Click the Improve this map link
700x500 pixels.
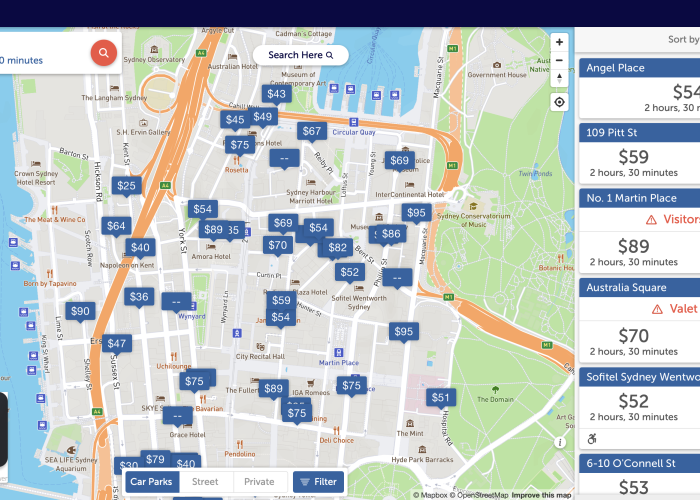[541, 495]
